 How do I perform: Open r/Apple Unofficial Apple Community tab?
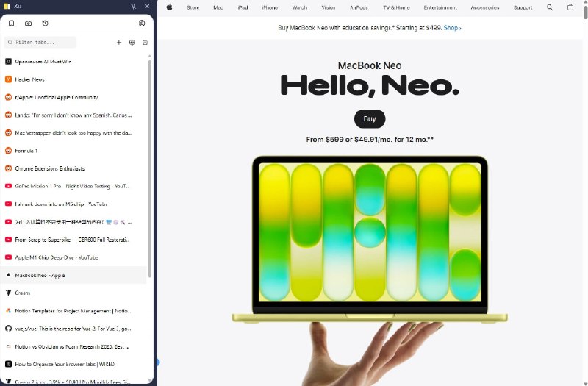pyautogui.click(x=73, y=97)
